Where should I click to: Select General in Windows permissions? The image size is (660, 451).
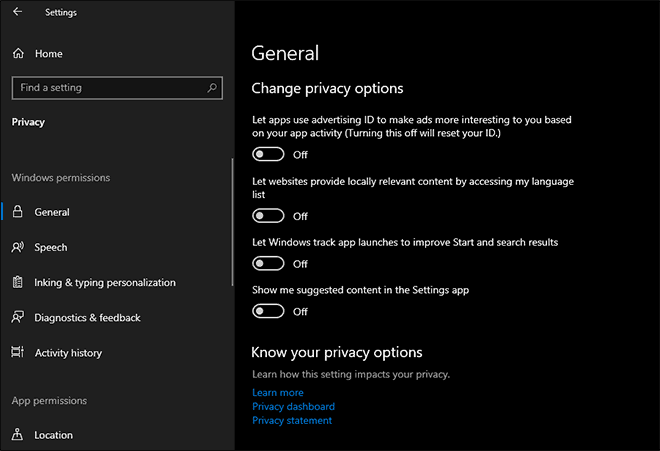coord(52,212)
